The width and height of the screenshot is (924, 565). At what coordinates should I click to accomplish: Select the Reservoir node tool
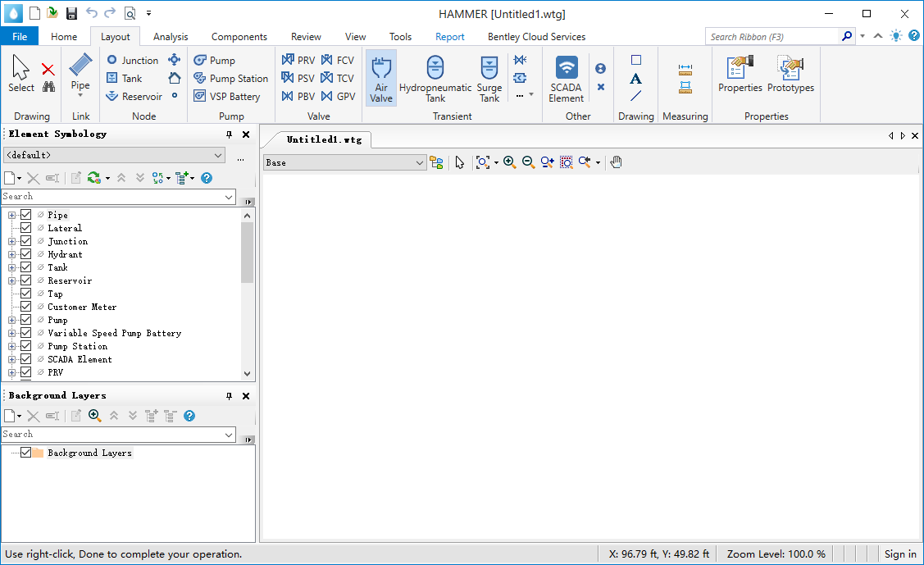pos(134,97)
